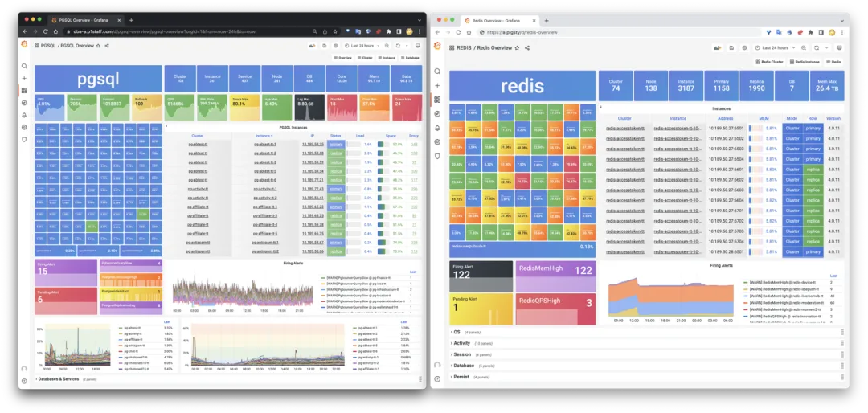Expand Databases & Services row in PGSQL window

(58, 379)
